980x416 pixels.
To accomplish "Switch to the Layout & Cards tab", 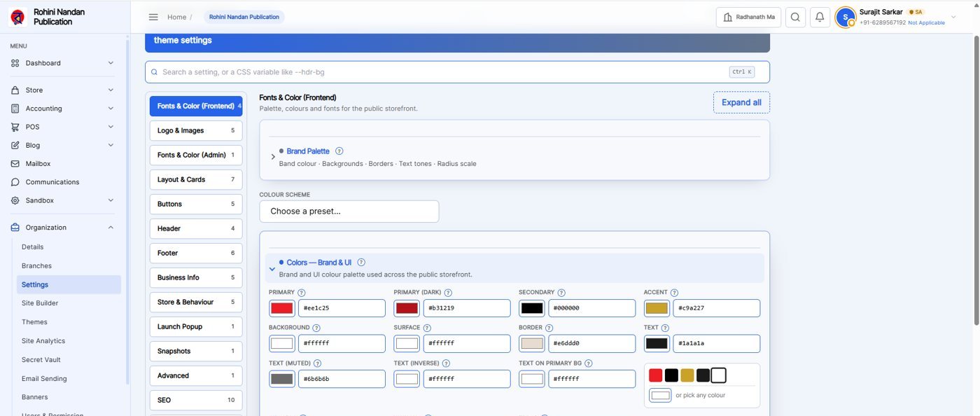I will (x=196, y=180).
